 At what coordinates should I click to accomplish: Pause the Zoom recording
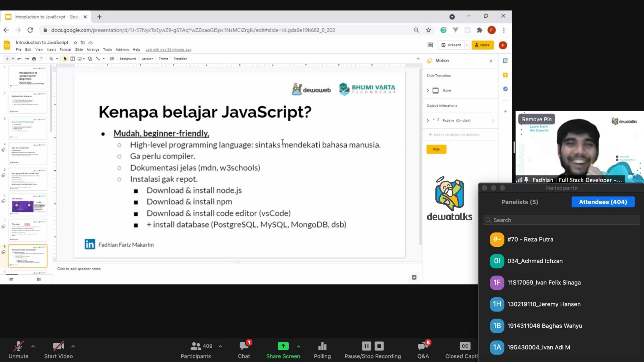coord(366,346)
